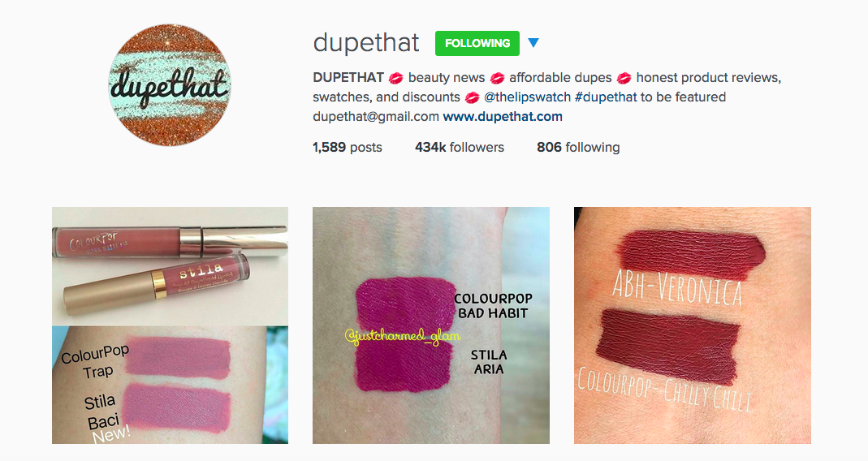Click the dupethat username heading

(x=366, y=43)
